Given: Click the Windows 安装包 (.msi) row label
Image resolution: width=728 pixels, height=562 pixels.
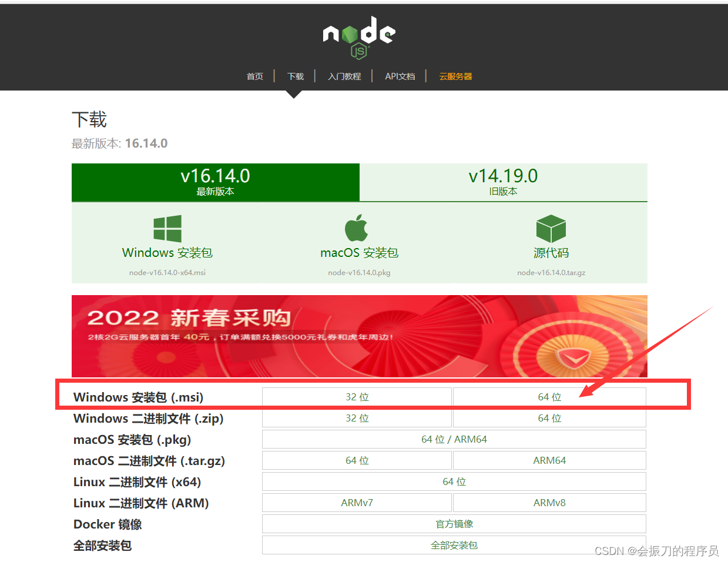Looking at the screenshot, I should tap(139, 397).
